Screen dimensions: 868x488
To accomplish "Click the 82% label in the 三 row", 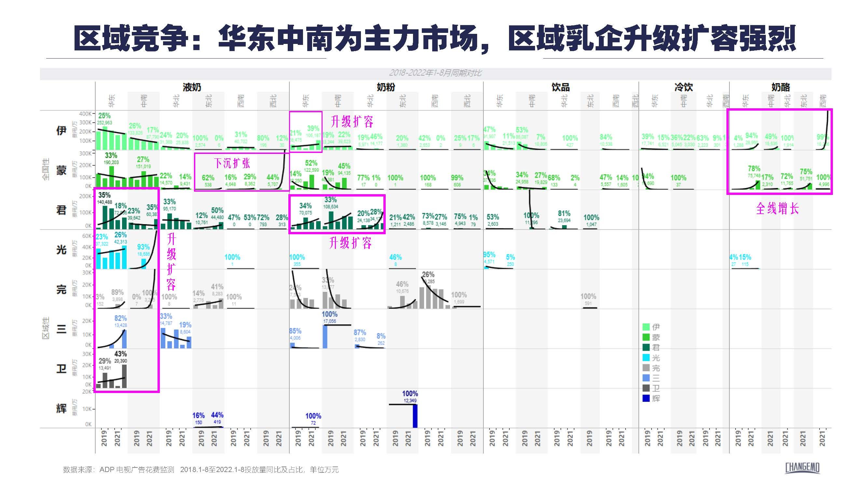I will pos(120,318).
